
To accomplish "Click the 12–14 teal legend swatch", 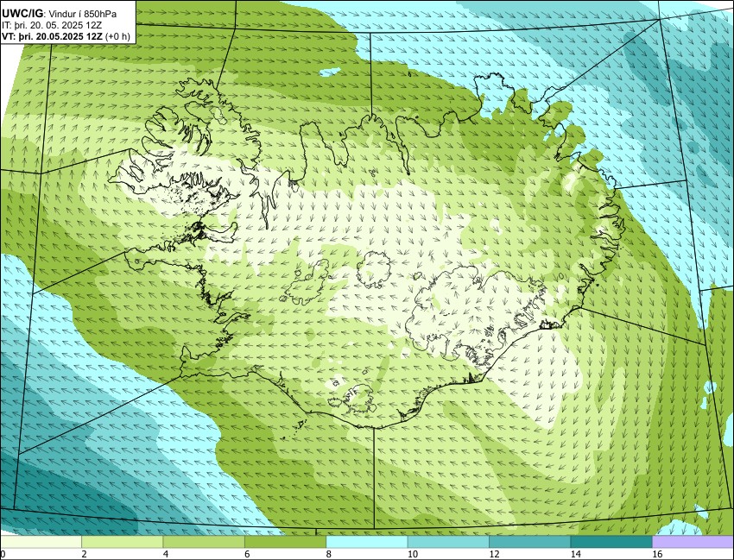I will (x=529, y=542).
